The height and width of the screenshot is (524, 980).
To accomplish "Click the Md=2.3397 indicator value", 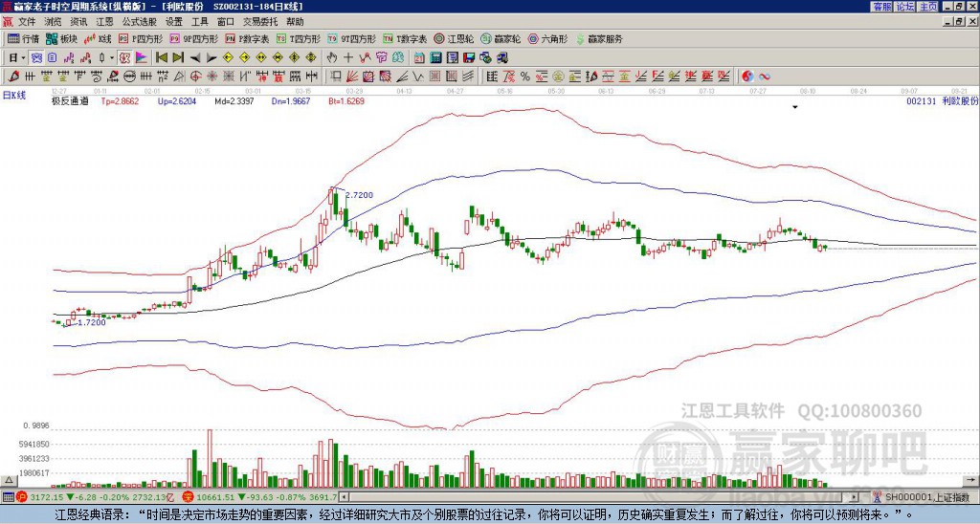I will [x=234, y=100].
